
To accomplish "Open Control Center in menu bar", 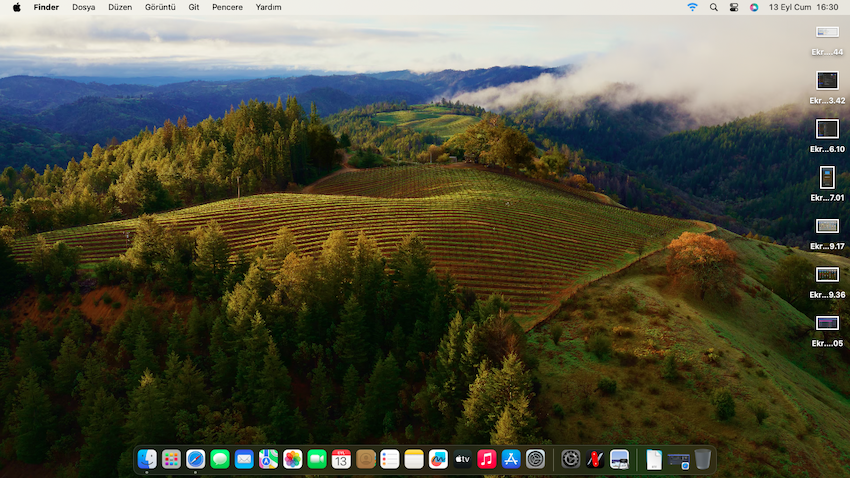I will point(734,7).
